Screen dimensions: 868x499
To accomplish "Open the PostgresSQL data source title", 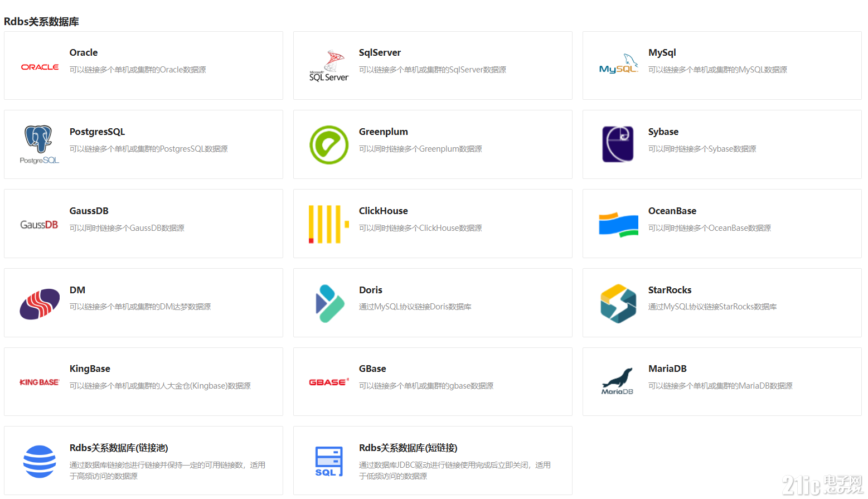I will [97, 132].
